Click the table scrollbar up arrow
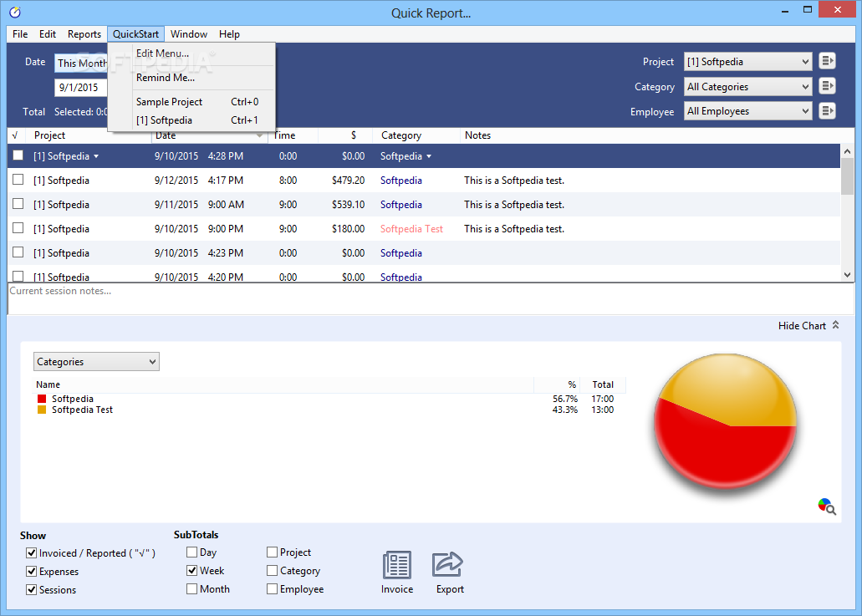Viewport: 862px width, 616px height. pos(847,151)
